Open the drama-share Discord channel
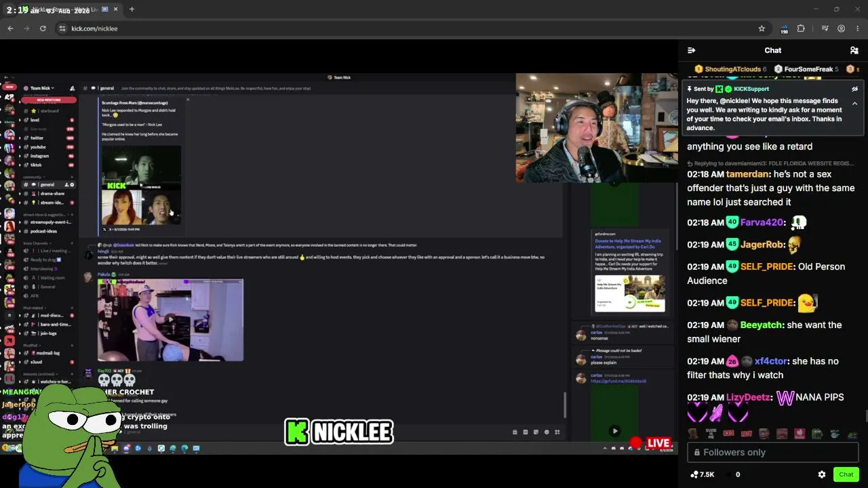Viewport: 868px width, 488px height. (x=49, y=194)
